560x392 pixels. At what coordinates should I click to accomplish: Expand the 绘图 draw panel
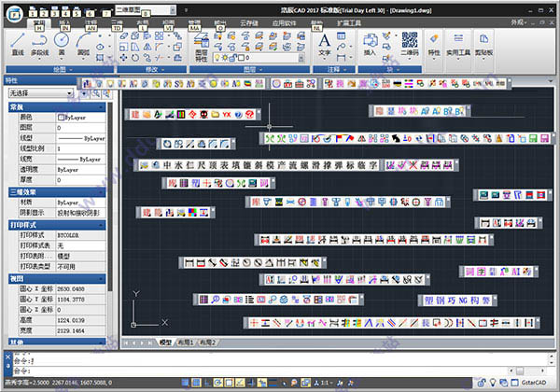coord(60,69)
